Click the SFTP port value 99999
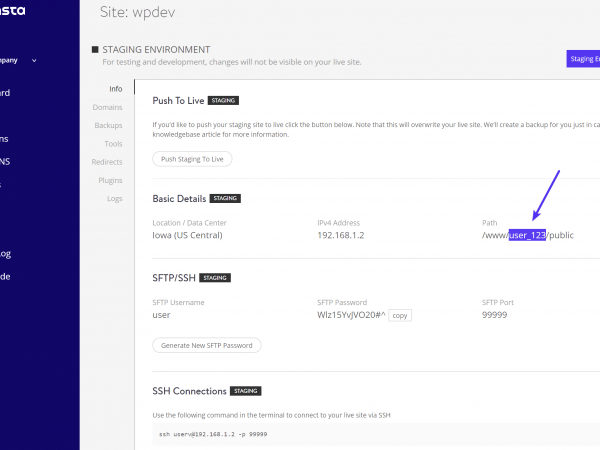The image size is (600, 450). 496,314
